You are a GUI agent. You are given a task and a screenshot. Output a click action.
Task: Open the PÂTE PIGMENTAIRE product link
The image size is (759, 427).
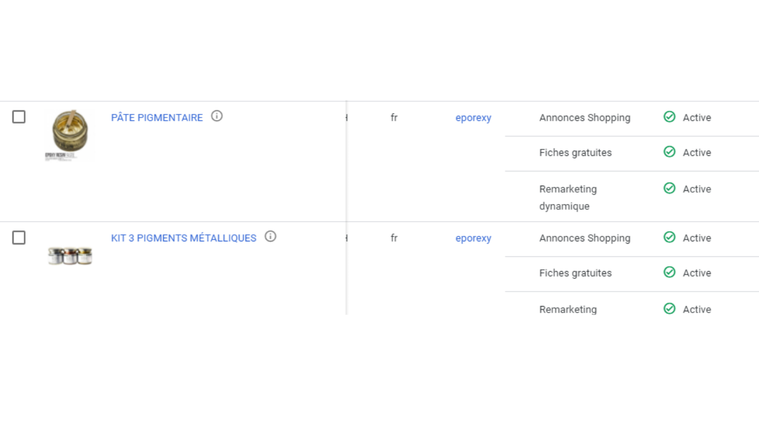pos(157,118)
